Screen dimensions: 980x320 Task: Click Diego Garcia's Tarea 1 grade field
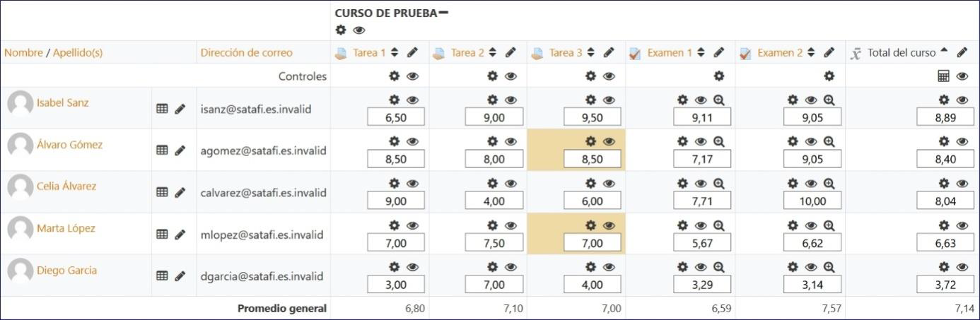pyautogui.click(x=395, y=285)
